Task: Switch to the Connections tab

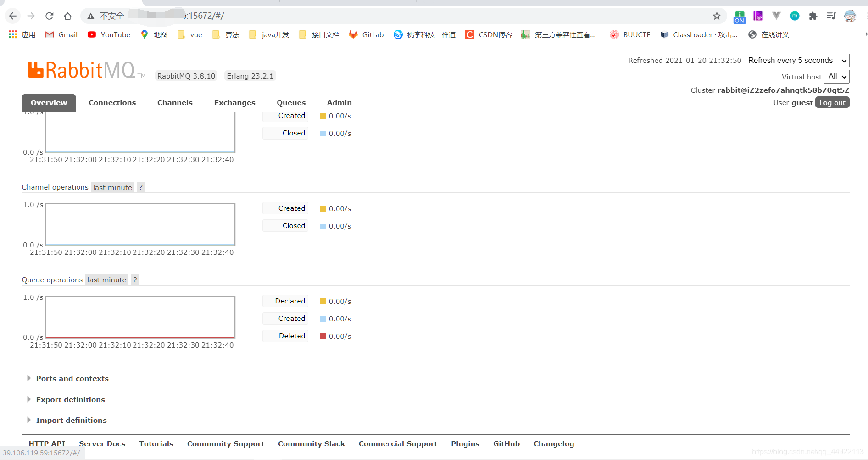Action: [x=112, y=103]
